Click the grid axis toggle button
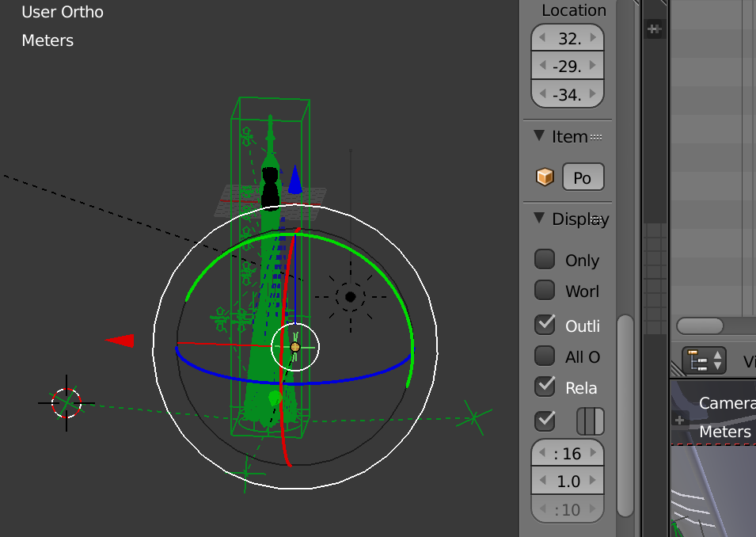Image resolution: width=756 pixels, height=537 pixels. point(590,421)
